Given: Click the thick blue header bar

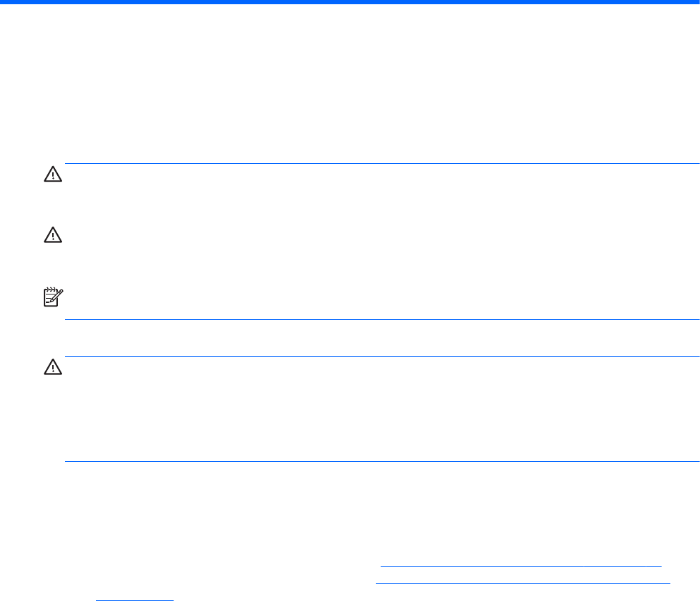Looking at the screenshot, I should coord(350,3).
